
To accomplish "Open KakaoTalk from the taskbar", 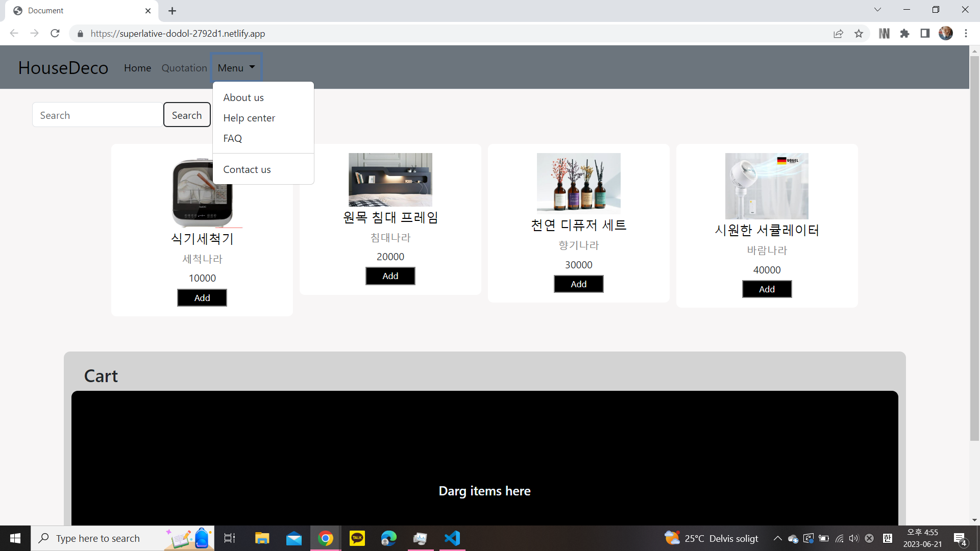I will point(357,538).
